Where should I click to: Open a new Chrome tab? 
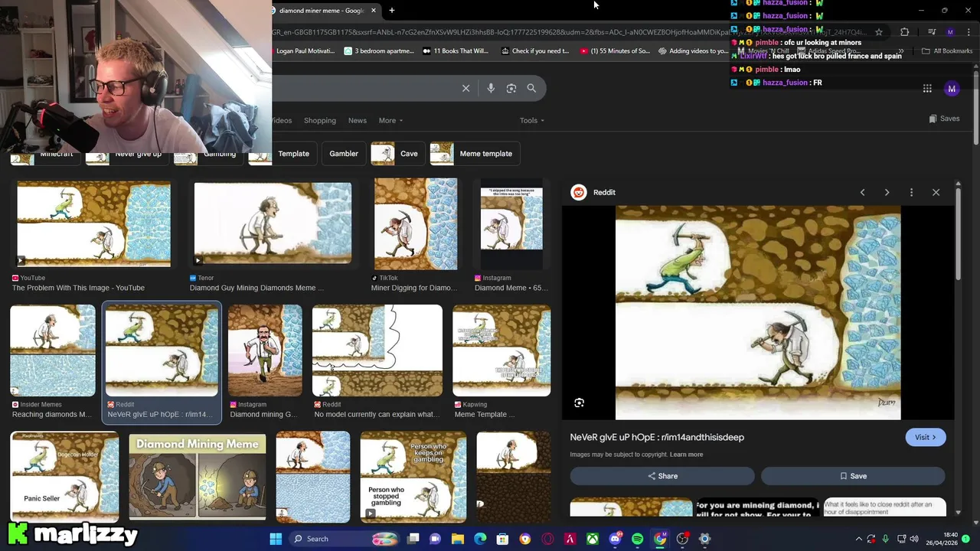point(391,11)
